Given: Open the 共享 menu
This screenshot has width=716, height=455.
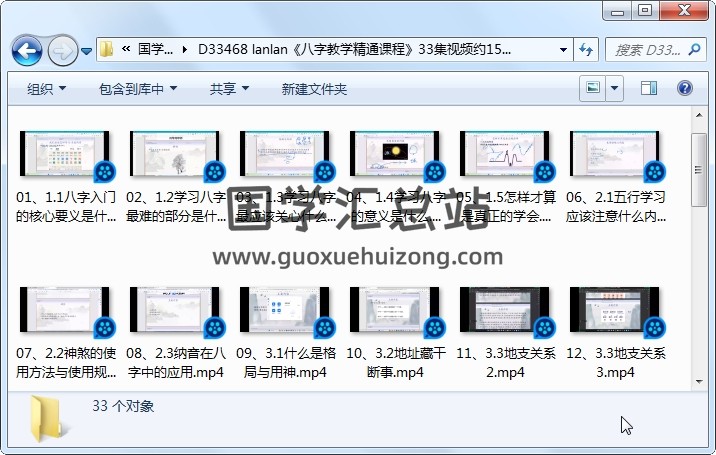Looking at the screenshot, I should pyautogui.click(x=229, y=89).
